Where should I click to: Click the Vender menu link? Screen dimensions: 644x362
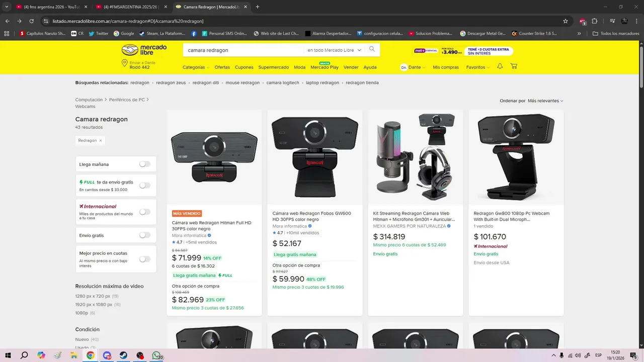coord(351,67)
